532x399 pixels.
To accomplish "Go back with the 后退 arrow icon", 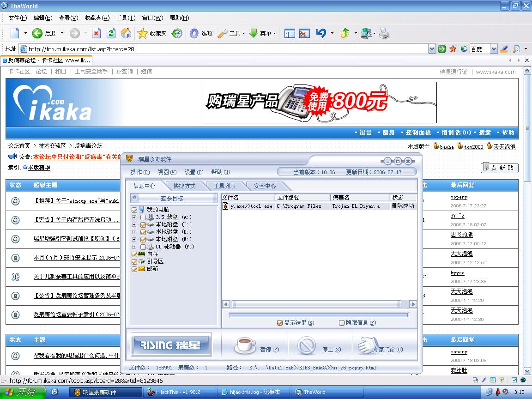I will pyautogui.click(x=37, y=33).
